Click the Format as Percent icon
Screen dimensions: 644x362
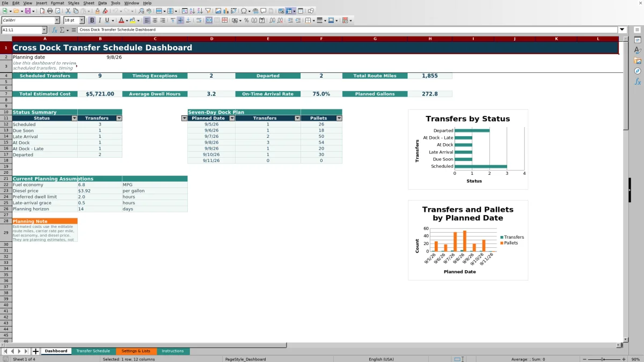pyautogui.click(x=246, y=20)
